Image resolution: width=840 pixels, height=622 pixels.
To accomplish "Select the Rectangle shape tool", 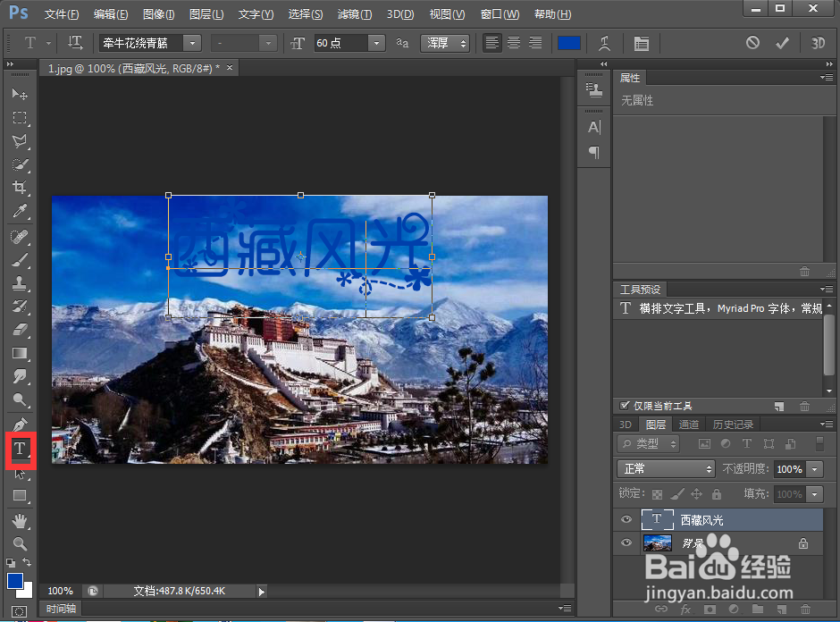I will click(20, 496).
